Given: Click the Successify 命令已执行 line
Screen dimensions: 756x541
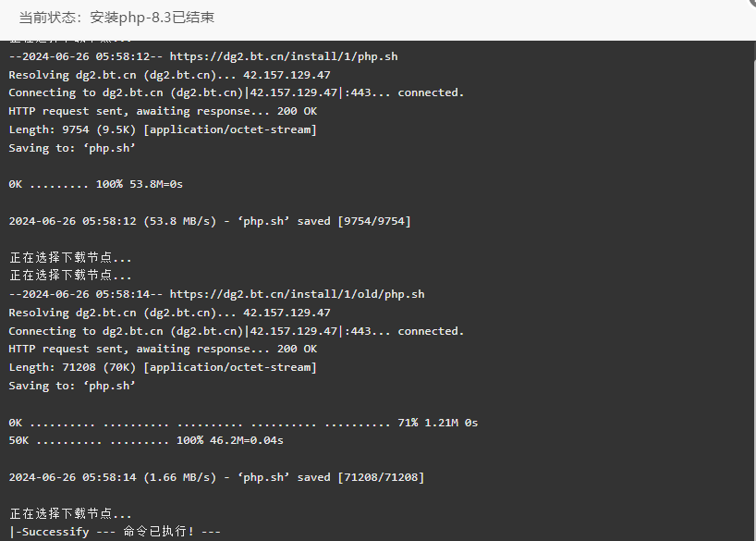Looking at the screenshot, I should [x=115, y=532].
